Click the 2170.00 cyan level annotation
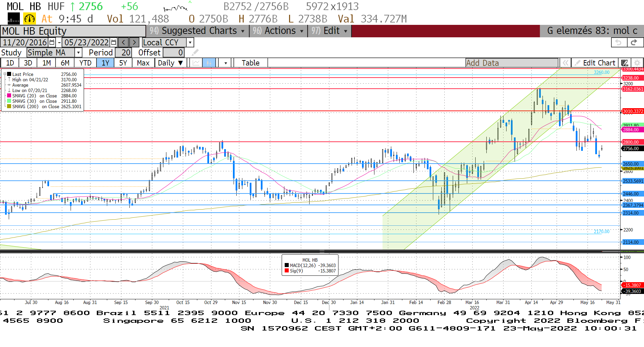This screenshot has height=347, width=644. (x=601, y=231)
